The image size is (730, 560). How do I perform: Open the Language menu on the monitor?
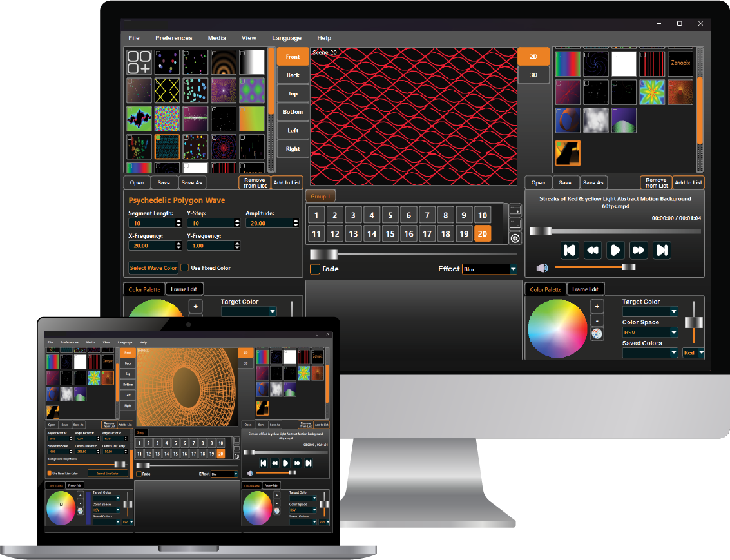tap(287, 38)
